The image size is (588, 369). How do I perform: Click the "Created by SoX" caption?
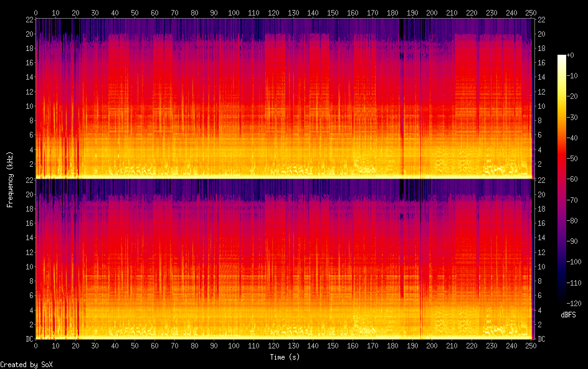point(26,365)
